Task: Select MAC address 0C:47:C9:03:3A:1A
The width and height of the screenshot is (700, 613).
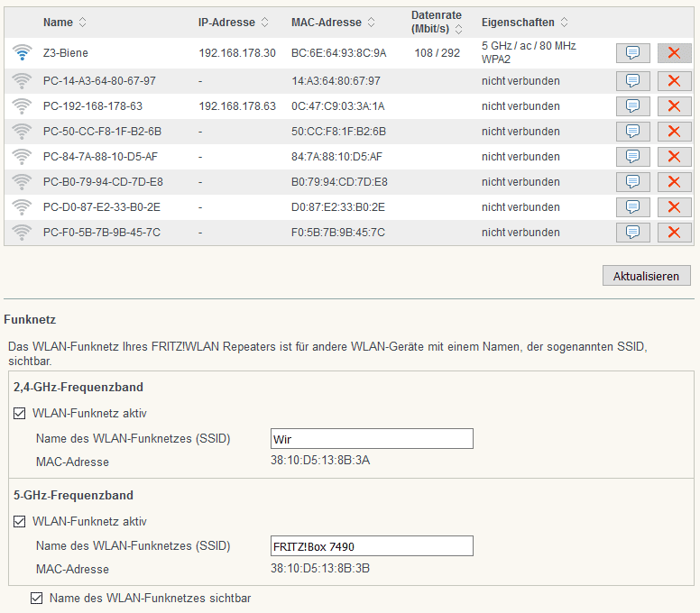Action: (338, 106)
